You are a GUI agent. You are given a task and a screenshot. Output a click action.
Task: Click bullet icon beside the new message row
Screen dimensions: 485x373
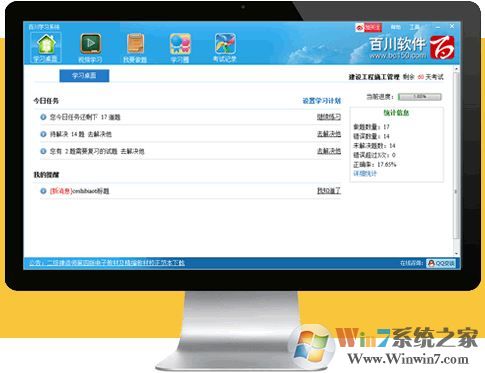(x=43, y=191)
